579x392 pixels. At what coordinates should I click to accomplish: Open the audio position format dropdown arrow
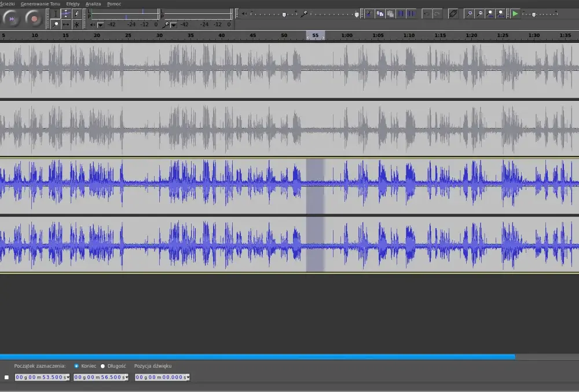188,378
